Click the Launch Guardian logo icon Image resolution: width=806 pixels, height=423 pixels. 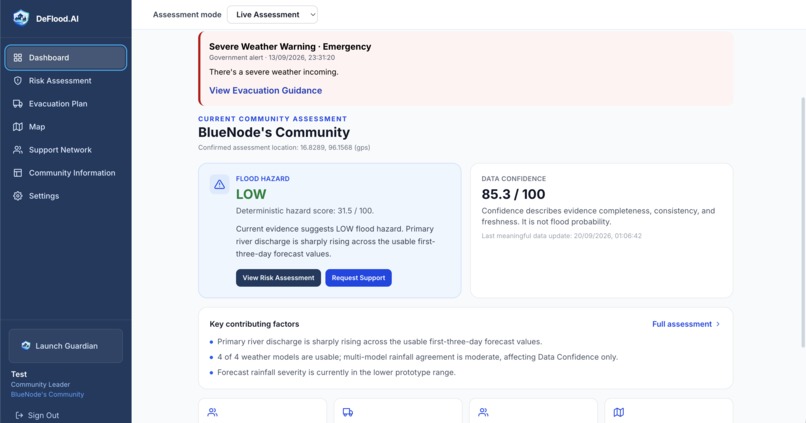pyautogui.click(x=26, y=346)
